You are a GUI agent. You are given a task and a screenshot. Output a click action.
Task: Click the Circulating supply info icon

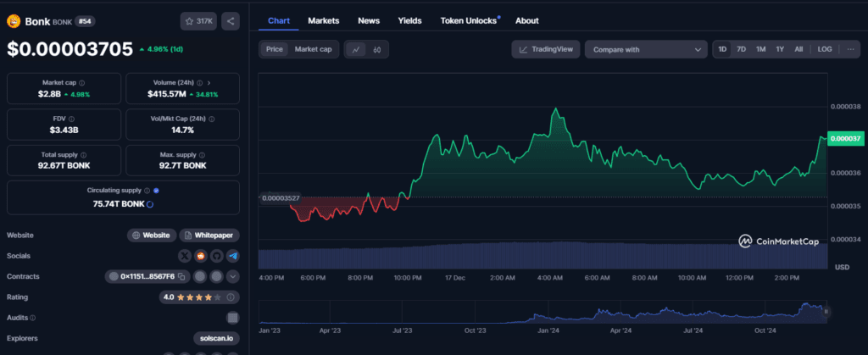147,191
